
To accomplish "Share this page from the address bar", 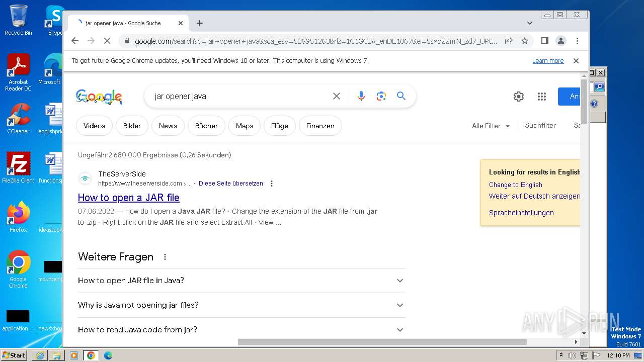I will [x=509, y=41].
